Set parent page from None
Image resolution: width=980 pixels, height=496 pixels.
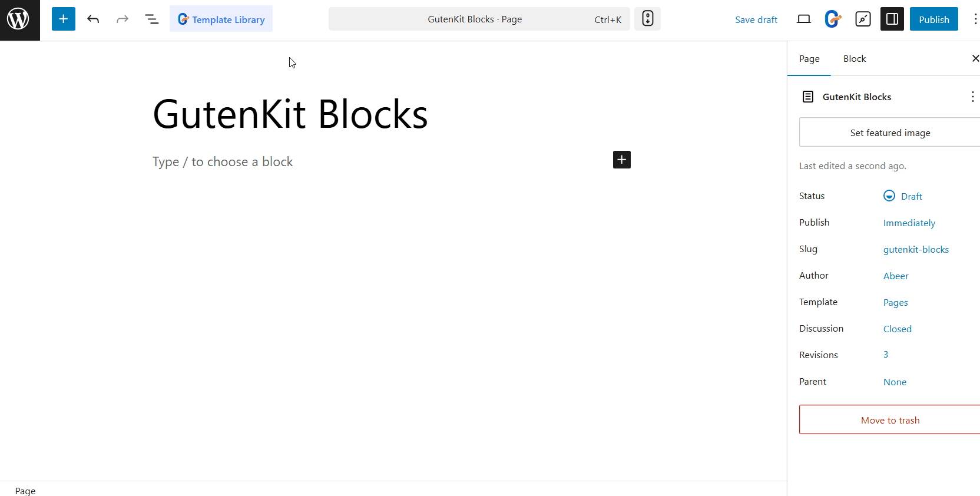[x=895, y=382]
